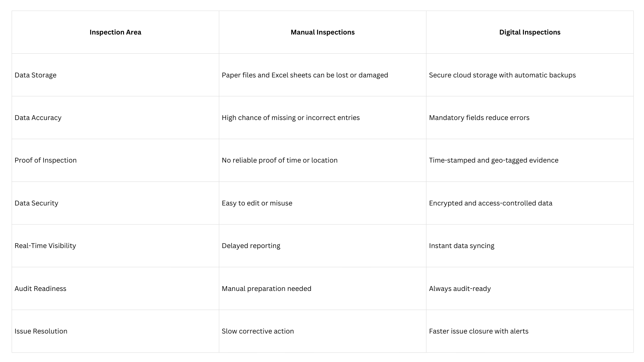Select the secure cloud storage cell

tap(502, 75)
